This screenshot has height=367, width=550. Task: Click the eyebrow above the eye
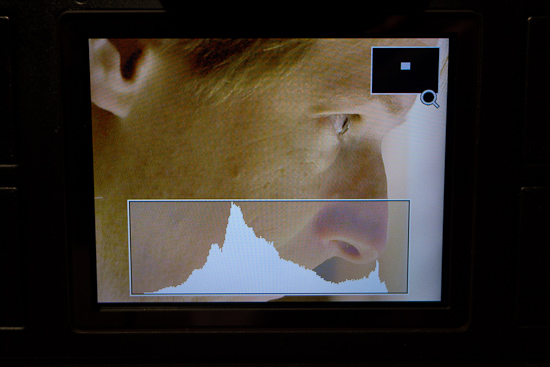pos(351,106)
